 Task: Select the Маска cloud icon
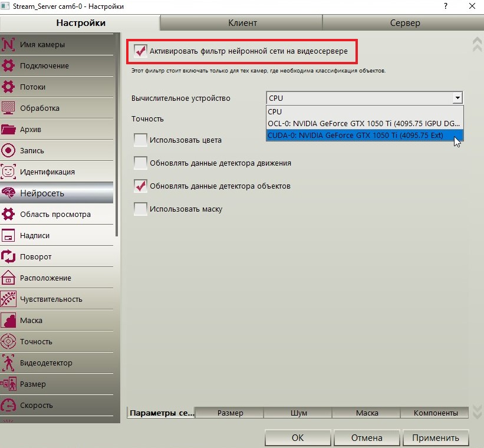8,320
